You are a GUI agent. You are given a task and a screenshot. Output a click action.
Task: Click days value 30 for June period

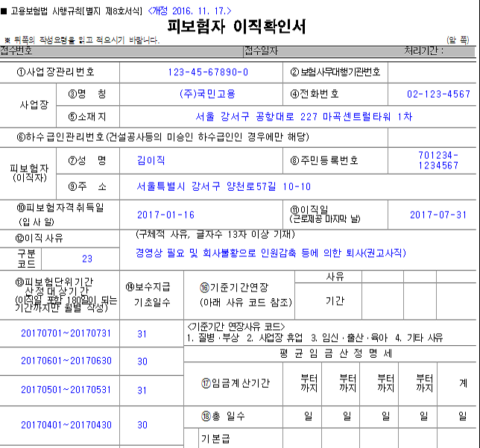pos(142,362)
